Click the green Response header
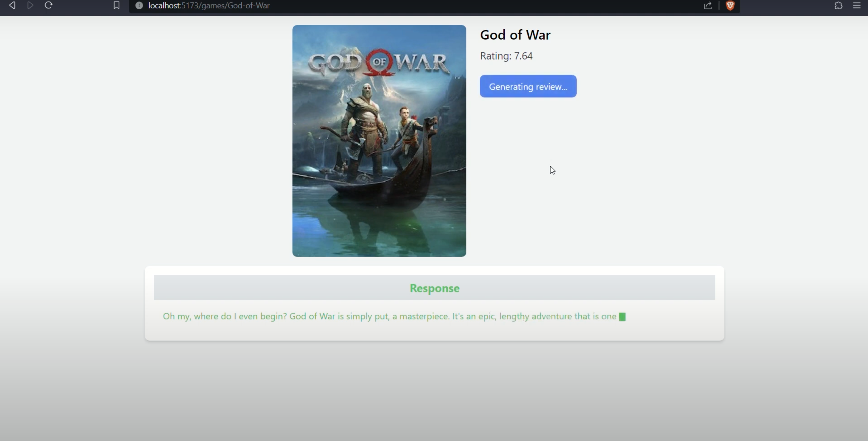The image size is (868, 441). (434, 288)
